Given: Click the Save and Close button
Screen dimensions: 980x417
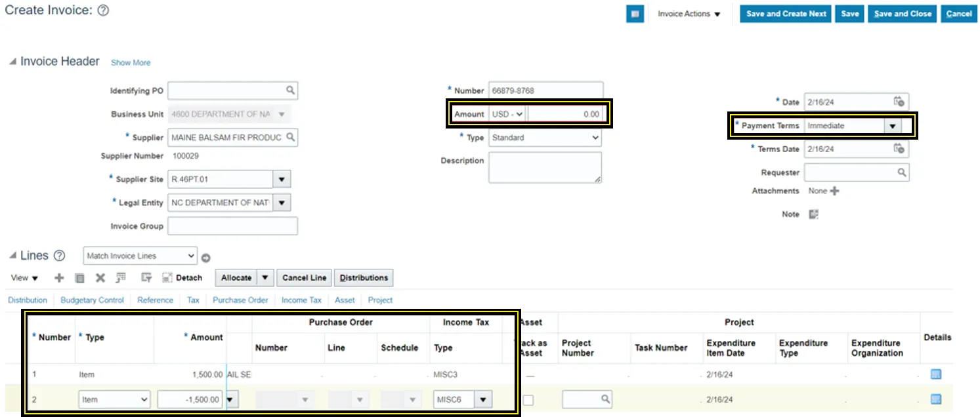Looking at the screenshot, I should click(903, 14).
